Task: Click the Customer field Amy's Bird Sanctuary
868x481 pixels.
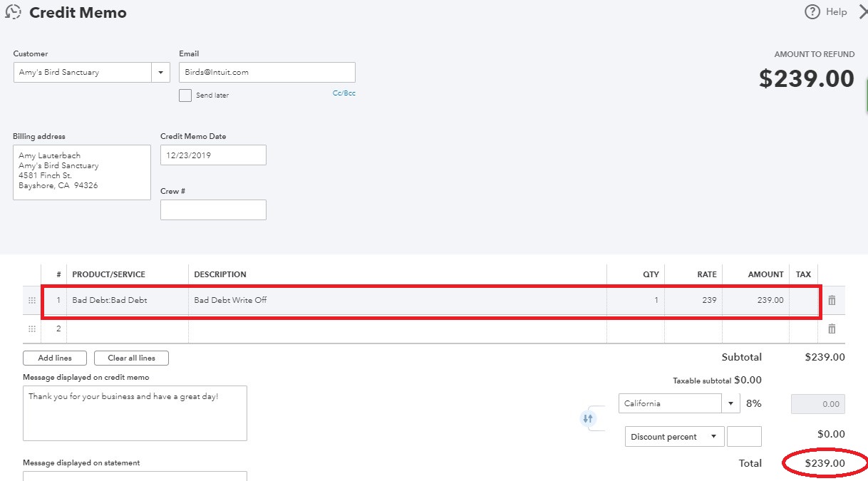Action: 83,72
